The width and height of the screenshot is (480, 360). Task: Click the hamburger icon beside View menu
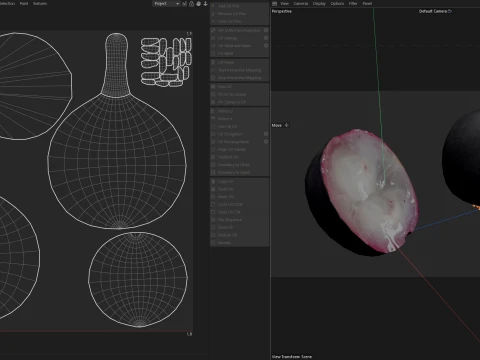coord(274,4)
